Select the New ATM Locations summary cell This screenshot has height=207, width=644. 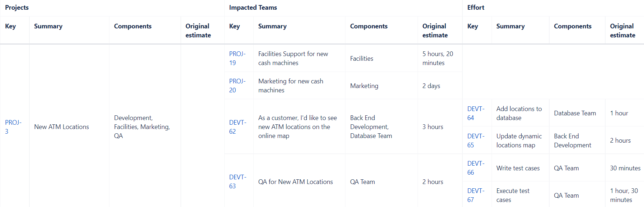[61, 127]
